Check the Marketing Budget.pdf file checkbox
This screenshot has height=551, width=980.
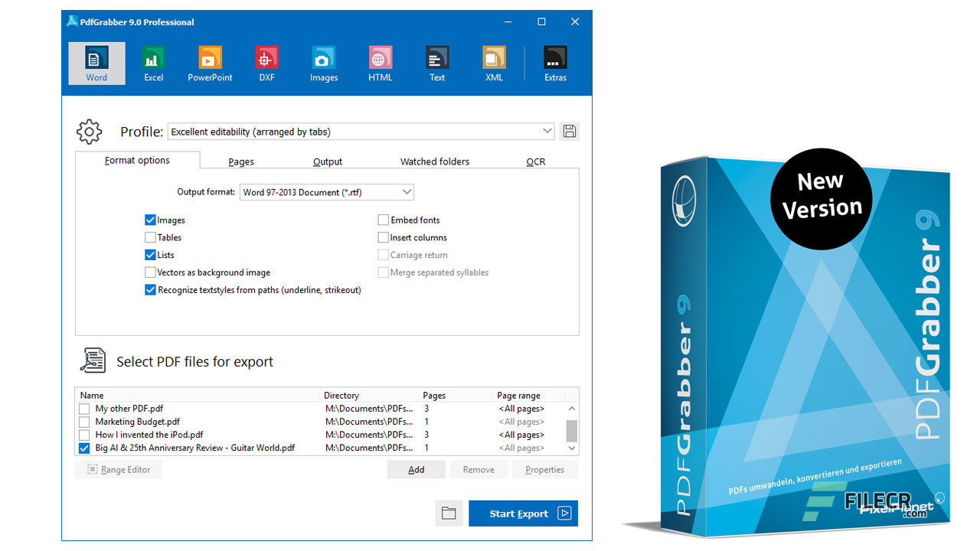click(84, 422)
